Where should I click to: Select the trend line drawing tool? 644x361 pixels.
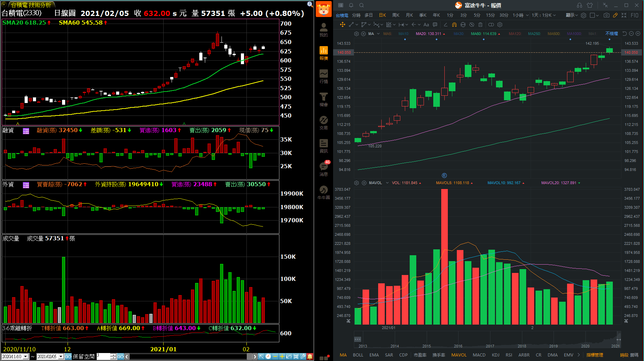point(351,25)
